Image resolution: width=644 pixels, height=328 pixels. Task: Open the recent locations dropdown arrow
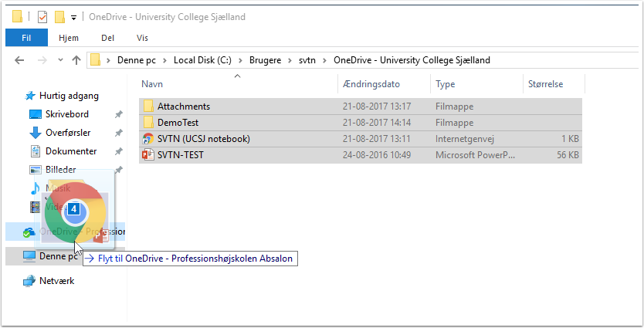(x=60, y=60)
